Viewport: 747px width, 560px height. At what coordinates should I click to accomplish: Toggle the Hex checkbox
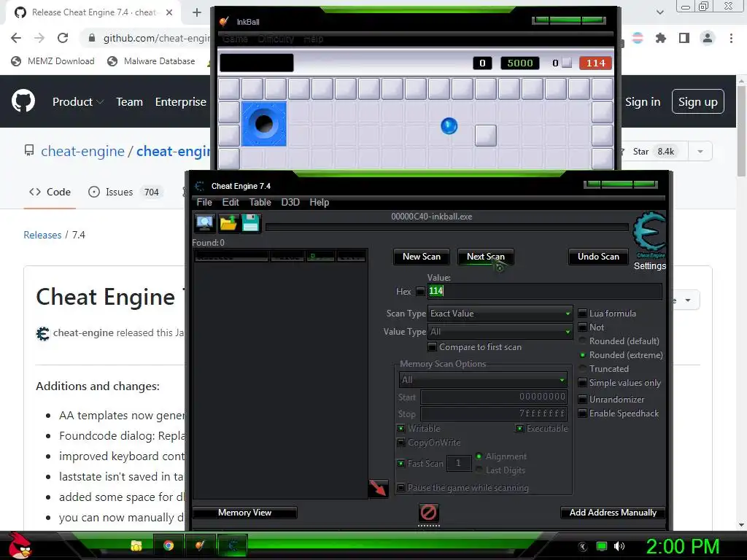(420, 291)
